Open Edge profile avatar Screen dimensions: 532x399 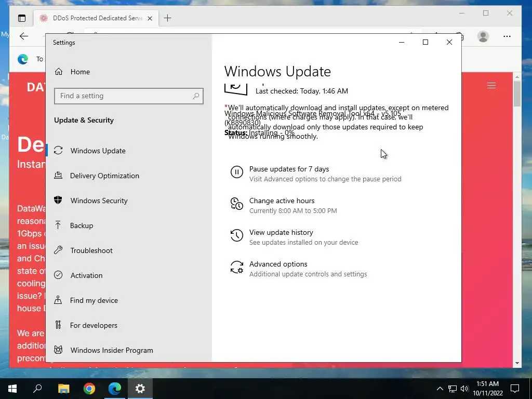pos(483,36)
